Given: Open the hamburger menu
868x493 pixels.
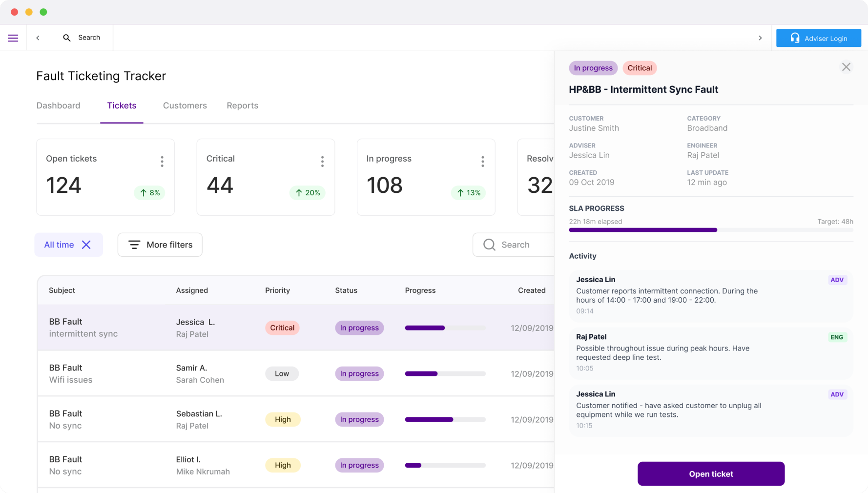Looking at the screenshot, I should 13,38.
